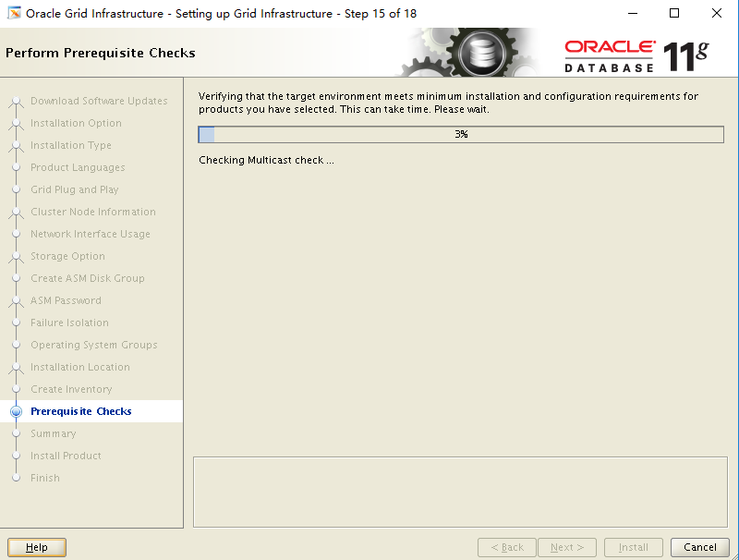Click the disabled Next button
This screenshot has width=739, height=560.
(x=567, y=547)
